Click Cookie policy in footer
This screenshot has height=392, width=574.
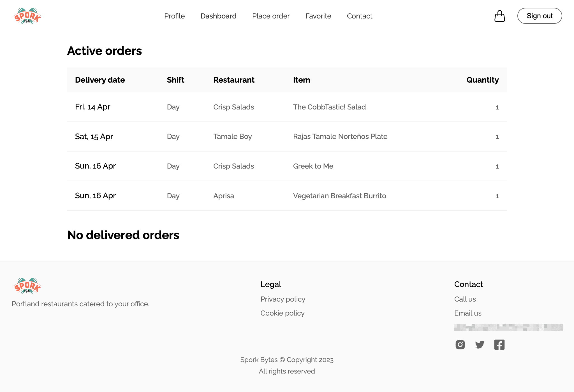pos(283,313)
